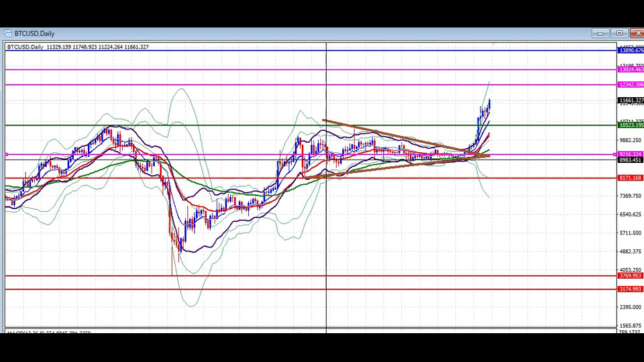Image resolution: width=644 pixels, height=362 pixels.
Task: Click the red 3174.993 level label
Action: [631, 289]
